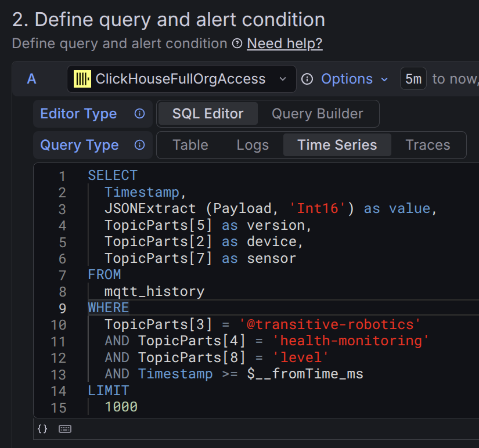Click the info icon left of Options

307,79
